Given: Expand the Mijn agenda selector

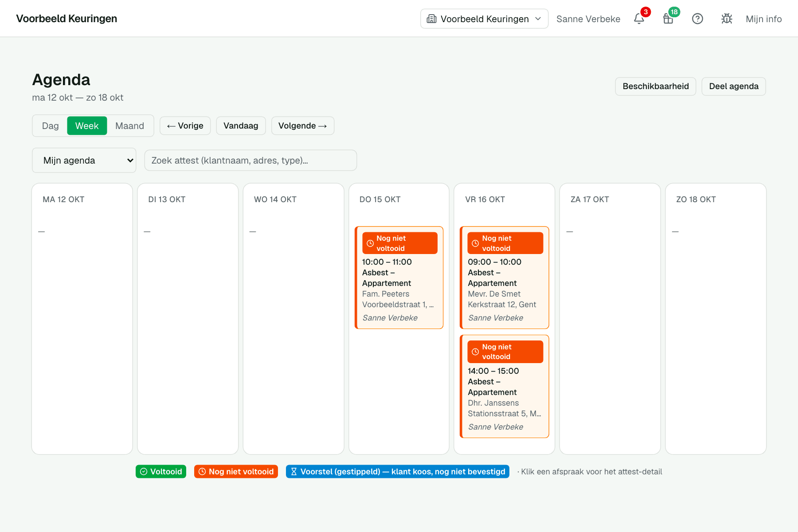Looking at the screenshot, I should [84, 160].
